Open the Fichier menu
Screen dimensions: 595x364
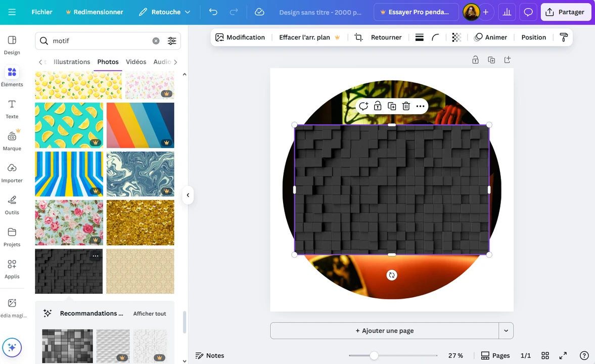(42, 12)
